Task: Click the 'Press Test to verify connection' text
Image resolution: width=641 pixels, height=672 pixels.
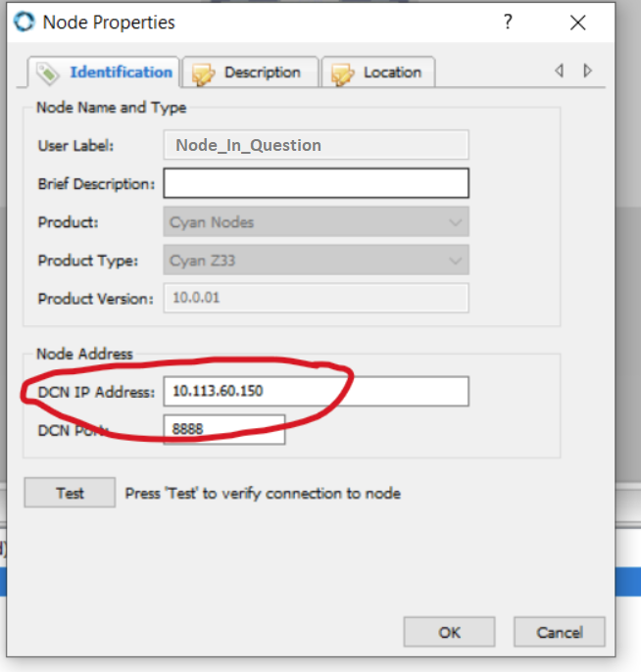Action: click(263, 494)
